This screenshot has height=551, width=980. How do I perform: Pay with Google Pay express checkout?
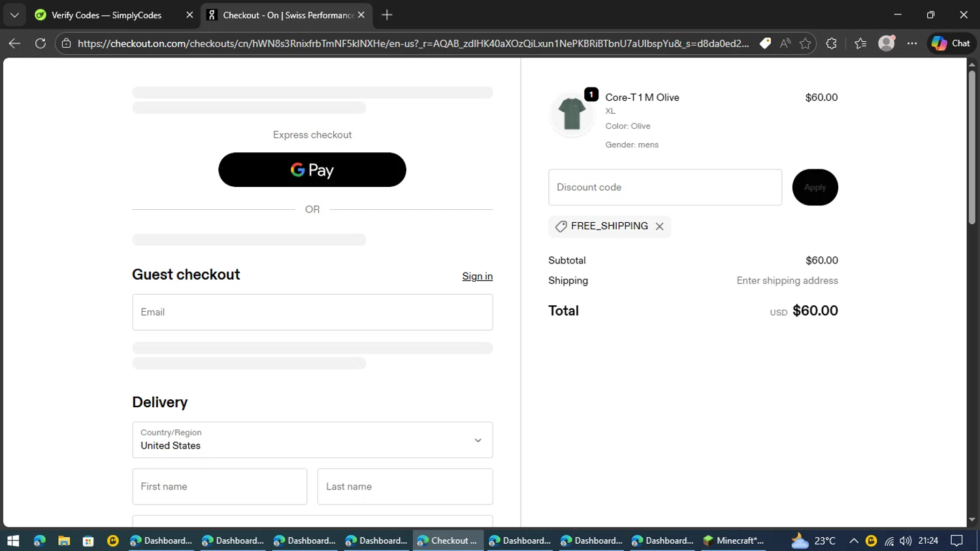[x=312, y=170]
